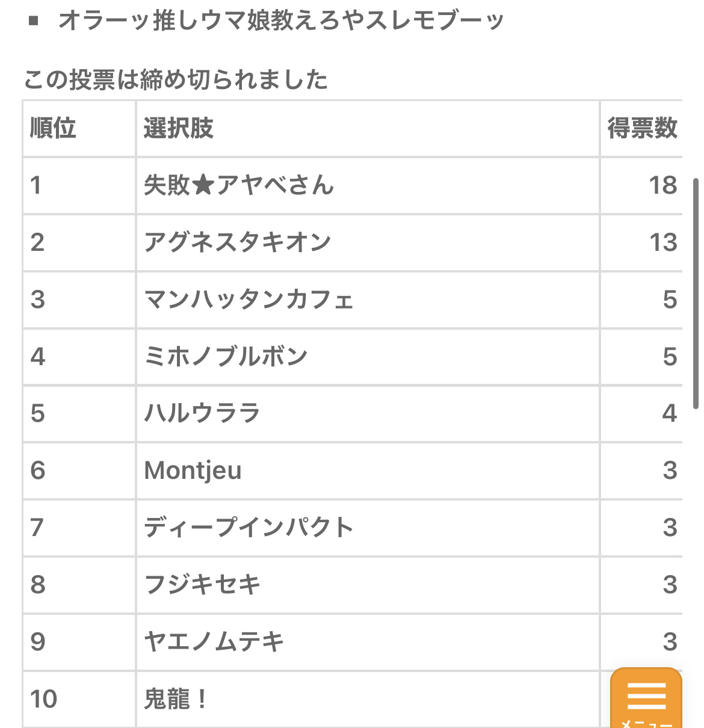The height and width of the screenshot is (728, 704).
Task: Click the vote count 13 for アグネスタキオン
Action: click(663, 242)
